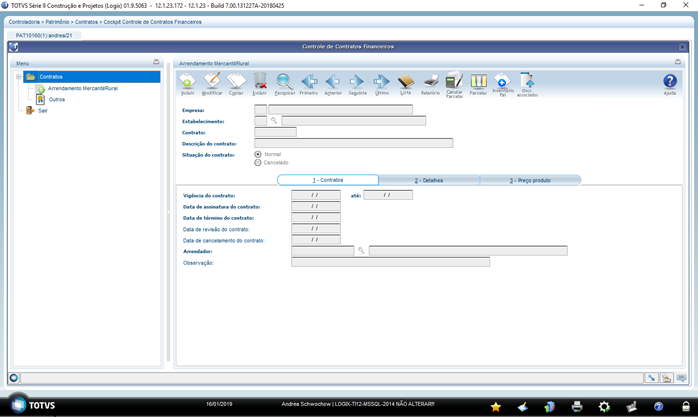The image size is (698, 417).
Task: Click the Modificar pencil icon
Action: tap(212, 83)
